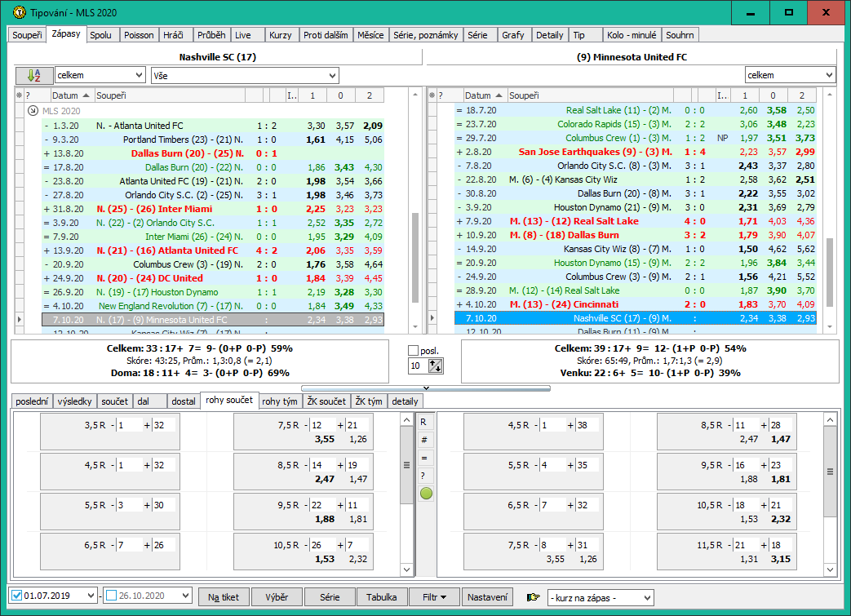851x616 pixels.
Task: Click the Tipování app icon in title bar
Action: pyautogui.click(x=19, y=12)
